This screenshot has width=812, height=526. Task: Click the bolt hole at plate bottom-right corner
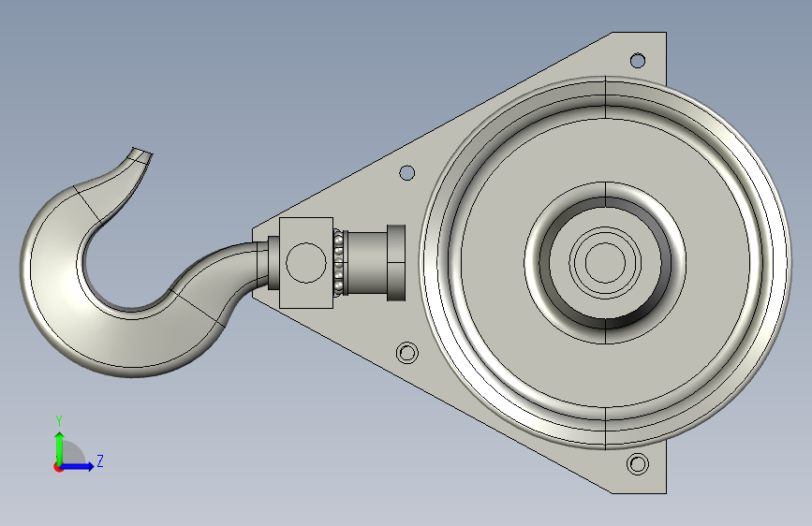point(638,463)
